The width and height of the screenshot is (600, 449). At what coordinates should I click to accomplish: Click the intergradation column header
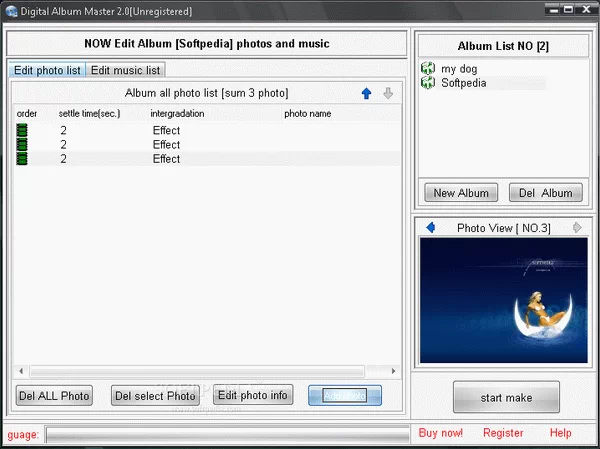click(x=177, y=114)
